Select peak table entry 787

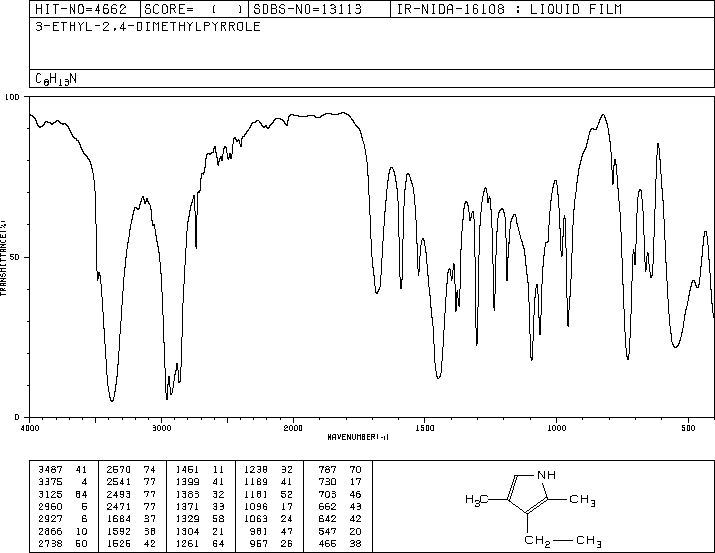click(x=328, y=469)
